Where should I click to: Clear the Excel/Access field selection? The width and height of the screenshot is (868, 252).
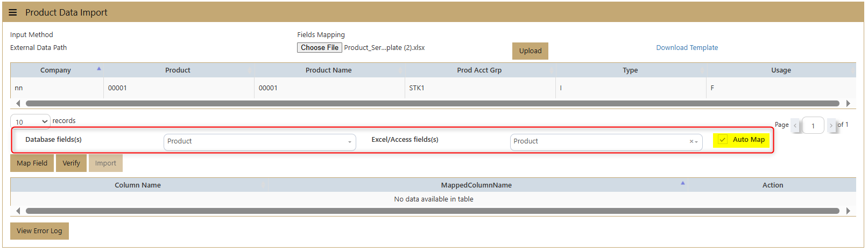point(691,142)
